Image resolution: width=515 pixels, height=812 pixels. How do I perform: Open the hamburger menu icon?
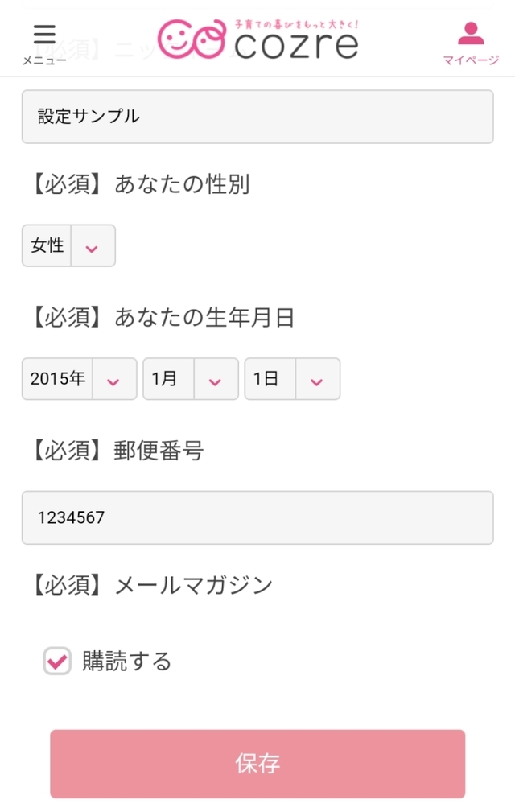click(44, 34)
